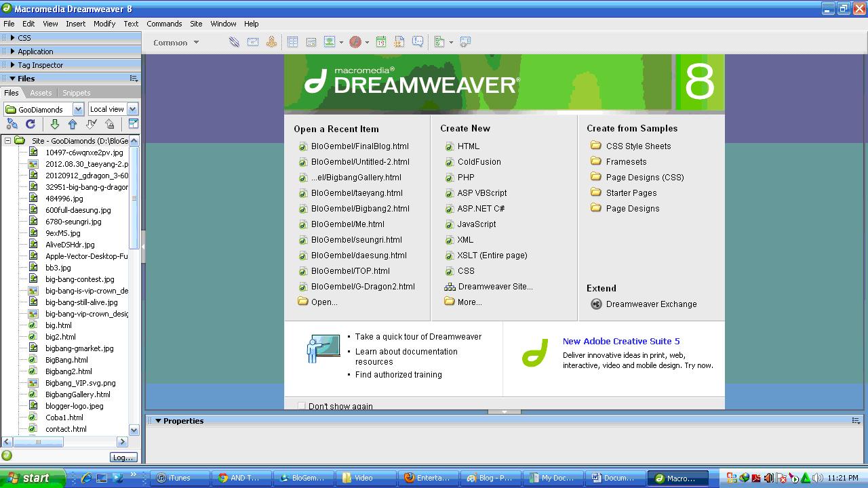Open the Templates dropdown arrow in toolbar

pos(451,43)
